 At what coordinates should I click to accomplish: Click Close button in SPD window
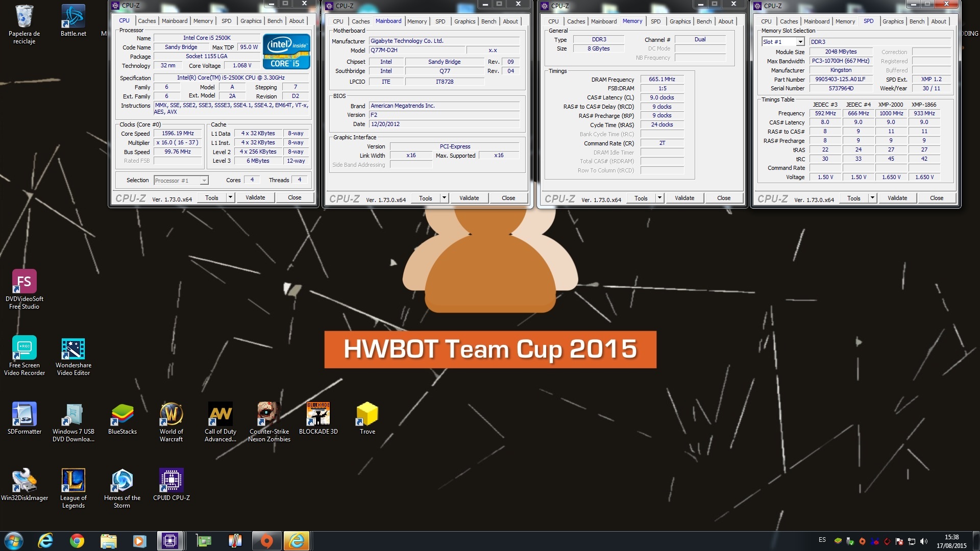coord(937,198)
